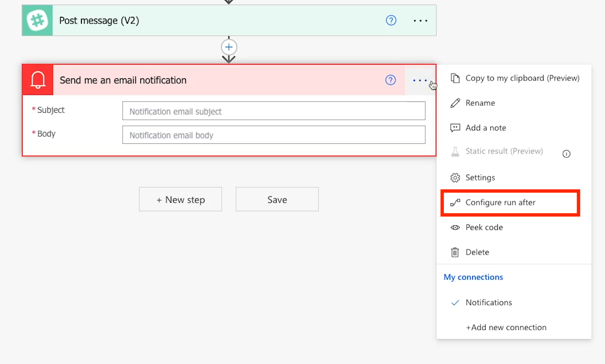Image resolution: width=605 pixels, height=364 pixels.
Task: Open help for Post message (V2)
Action: pos(391,20)
